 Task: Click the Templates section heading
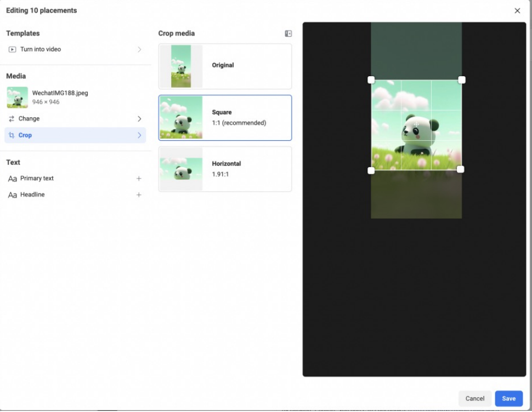click(22, 33)
